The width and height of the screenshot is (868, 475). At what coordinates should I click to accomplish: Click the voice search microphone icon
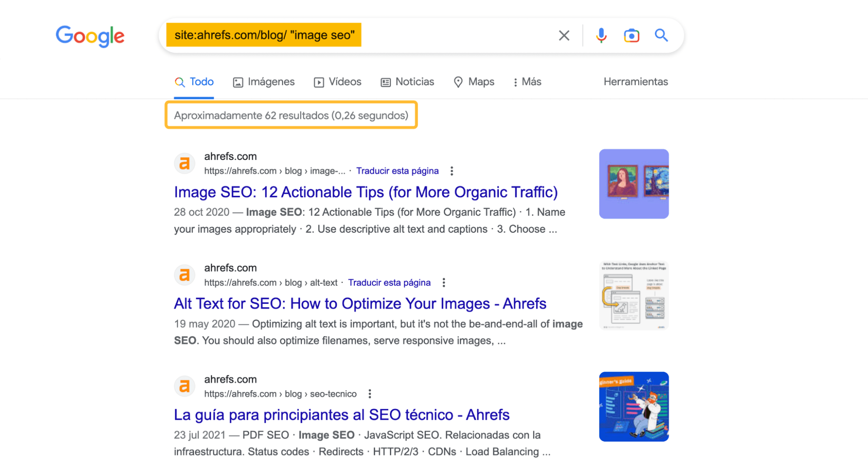tap(601, 35)
